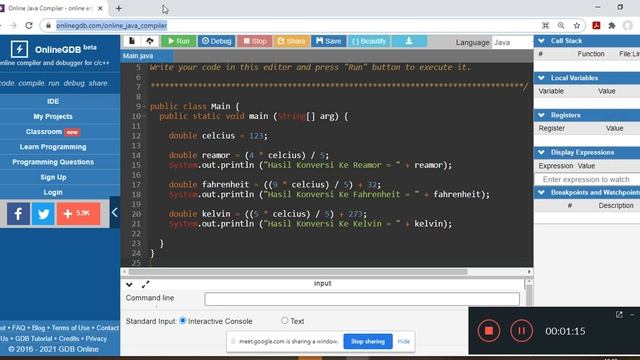Download the code with the download icon
This screenshot has width=640, height=360.
[x=409, y=41]
